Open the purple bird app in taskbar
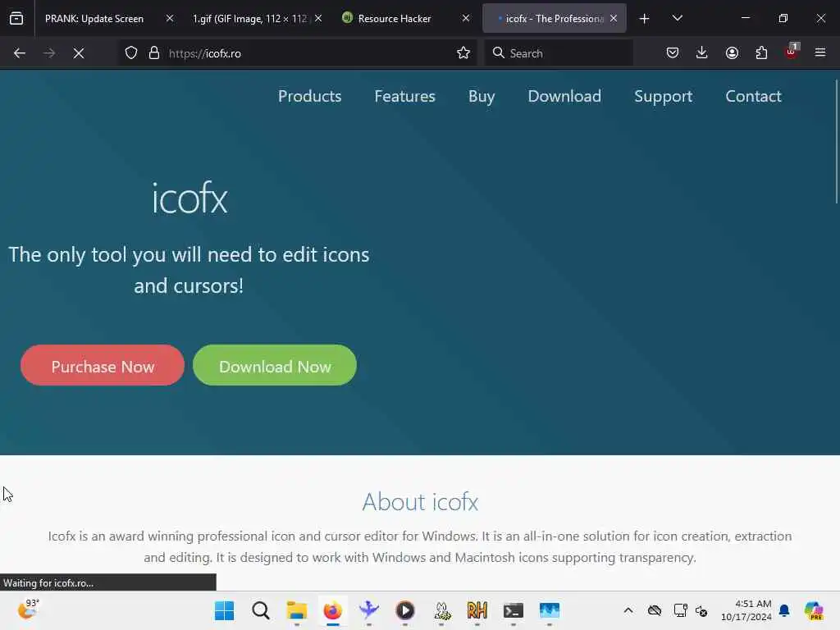The width and height of the screenshot is (840, 630). pos(368,610)
